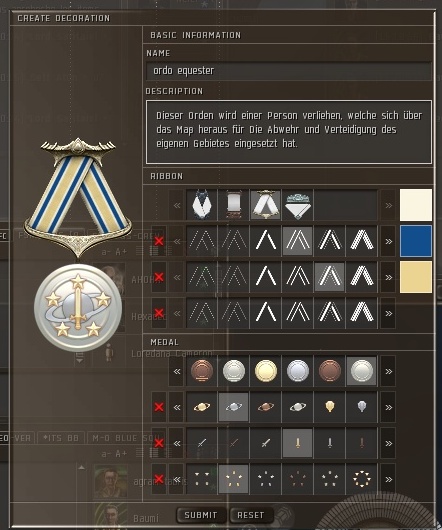The width and height of the screenshot is (442, 530).
Task: Remove the stars emblem layer with red X
Action: 159,479
